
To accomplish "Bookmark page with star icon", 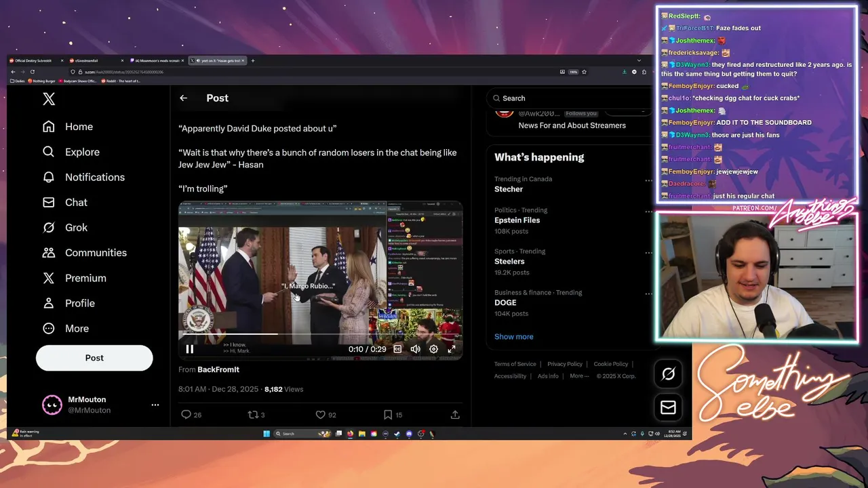I will click(584, 72).
